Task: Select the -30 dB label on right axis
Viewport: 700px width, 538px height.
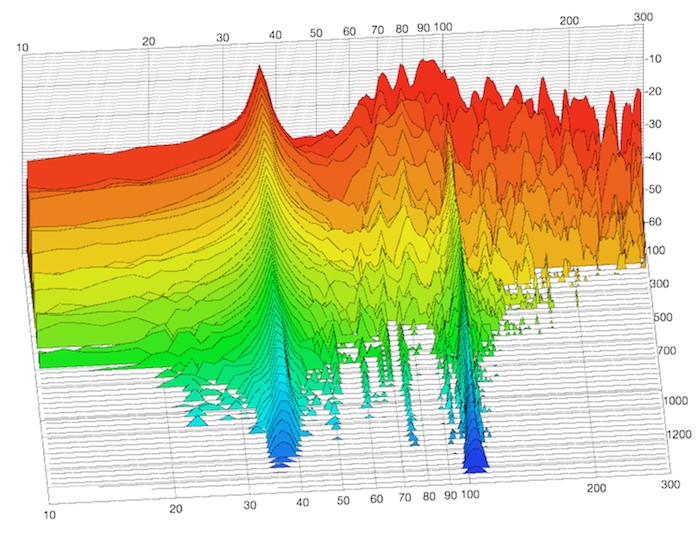Action: 655,124
